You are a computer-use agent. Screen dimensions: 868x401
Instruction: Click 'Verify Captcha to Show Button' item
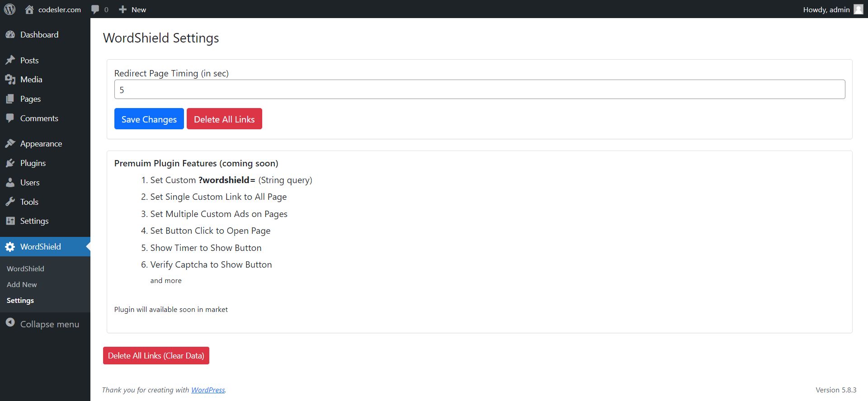[211, 264]
